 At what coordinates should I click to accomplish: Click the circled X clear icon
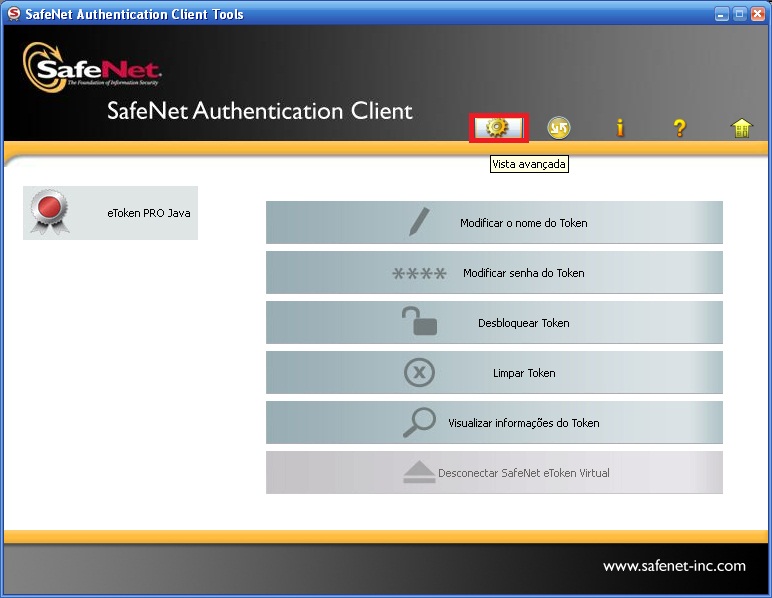(x=419, y=373)
